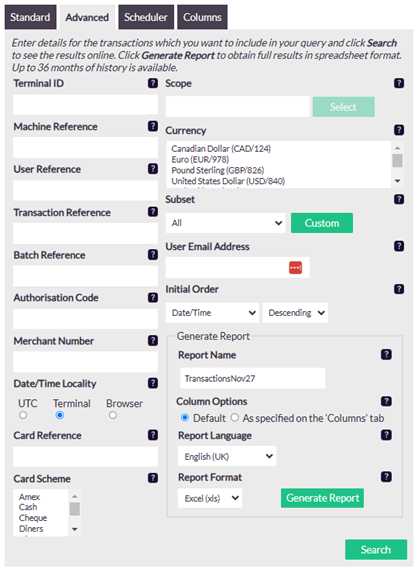Image resolution: width=418 pixels, height=572 pixels.
Task: Show help for Initial Order
Action: point(399,289)
